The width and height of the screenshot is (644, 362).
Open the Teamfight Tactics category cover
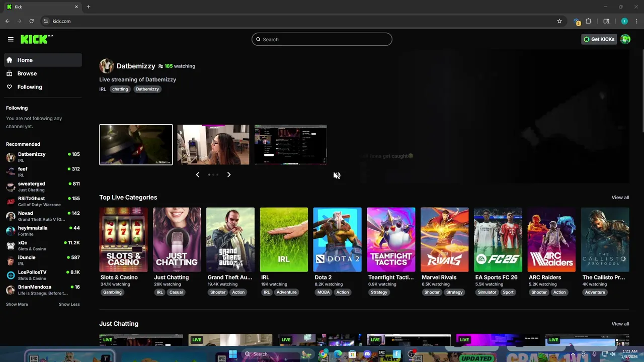[x=391, y=240]
